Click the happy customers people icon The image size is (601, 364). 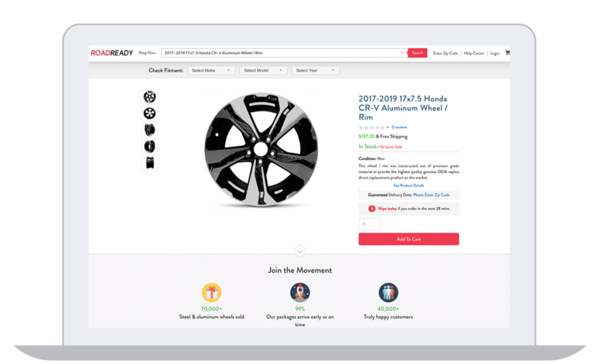[387, 291]
